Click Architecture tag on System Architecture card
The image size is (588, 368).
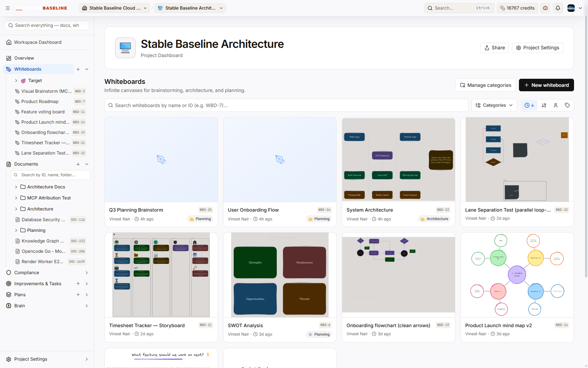coord(434,219)
